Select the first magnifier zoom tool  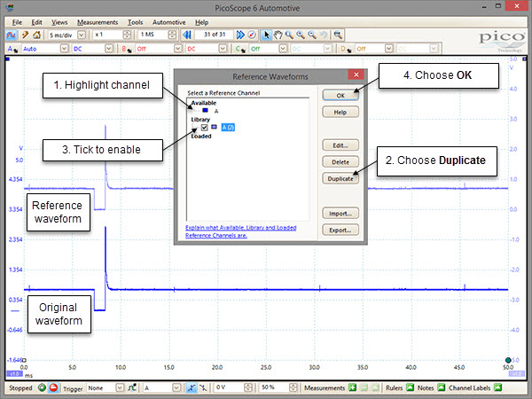(x=289, y=35)
